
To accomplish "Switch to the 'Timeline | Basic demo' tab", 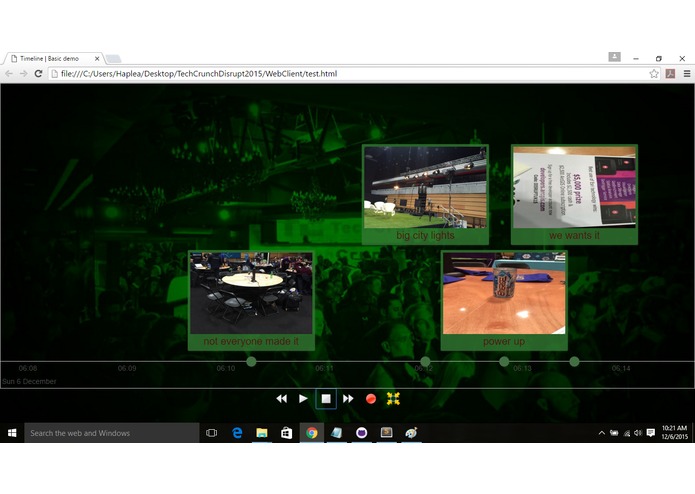I will (54, 58).
